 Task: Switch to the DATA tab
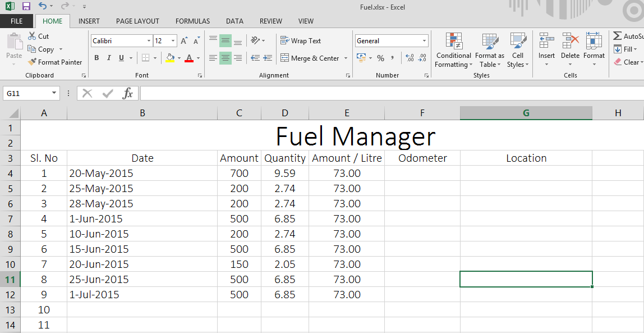[x=234, y=21]
